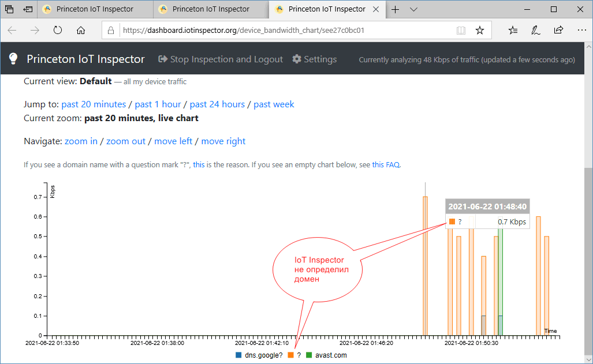This screenshot has height=364, width=593.
Task: View site security lock info
Action: pos(111,30)
